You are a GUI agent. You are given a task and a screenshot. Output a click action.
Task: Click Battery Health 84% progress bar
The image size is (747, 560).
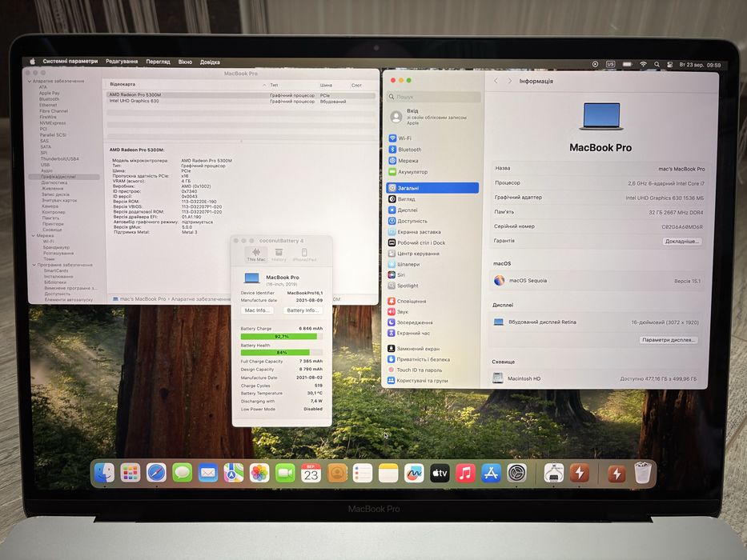click(x=282, y=352)
